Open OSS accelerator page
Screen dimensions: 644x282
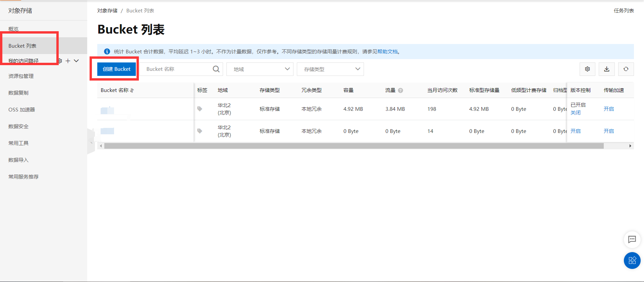(21, 109)
